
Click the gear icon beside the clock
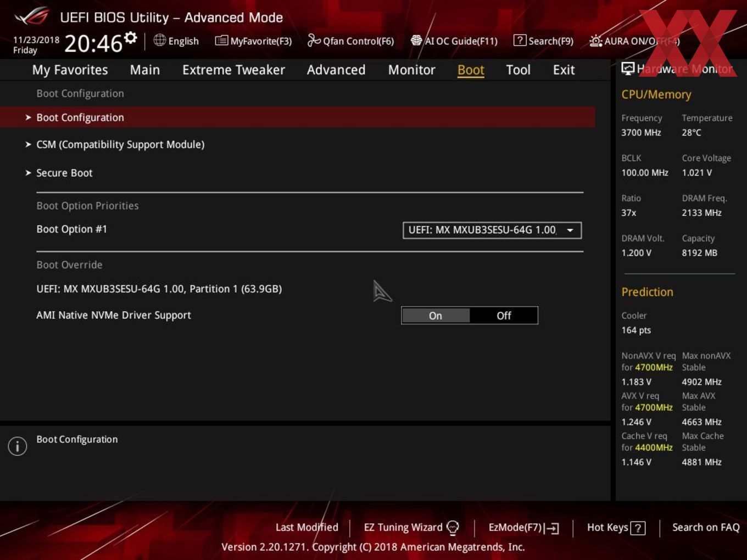[131, 37]
